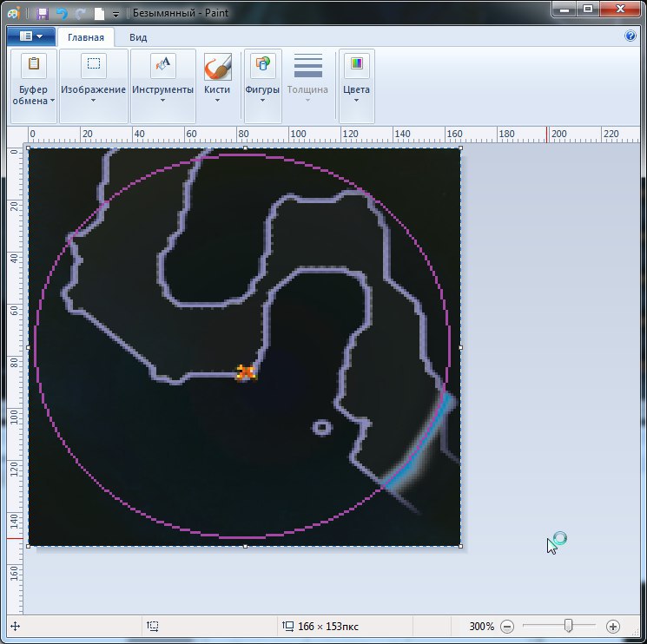The width and height of the screenshot is (647, 644).
Task: Switch to the Вид ribbon tab
Action: click(x=138, y=37)
